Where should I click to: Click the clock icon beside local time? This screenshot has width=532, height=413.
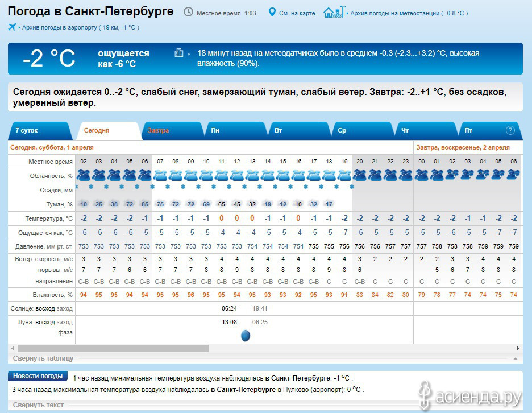[x=188, y=12]
